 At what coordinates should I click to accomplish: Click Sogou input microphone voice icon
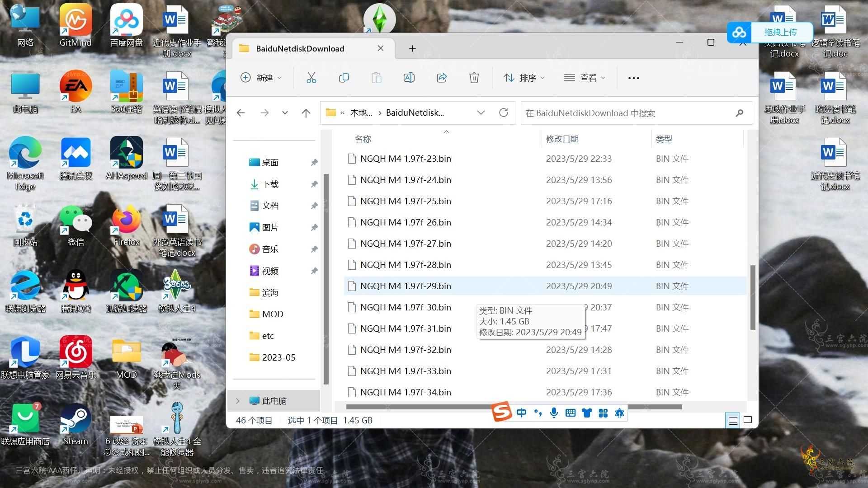pos(554,413)
